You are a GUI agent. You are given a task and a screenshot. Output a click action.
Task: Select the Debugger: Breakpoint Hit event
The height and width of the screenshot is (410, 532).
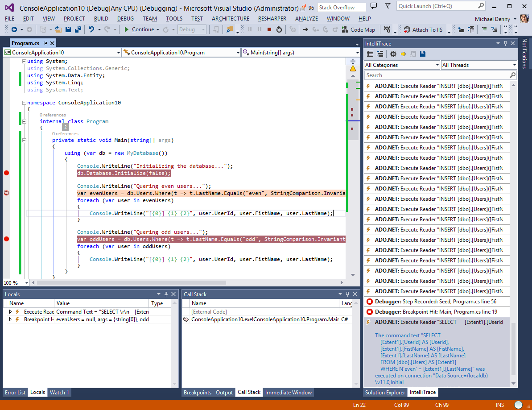(x=437, y=311)
